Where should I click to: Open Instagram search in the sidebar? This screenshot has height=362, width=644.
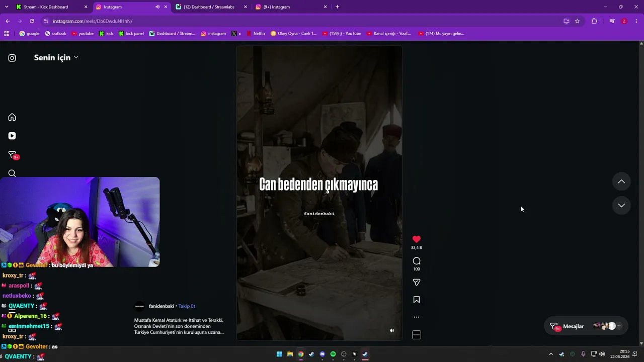coord(12,173)
